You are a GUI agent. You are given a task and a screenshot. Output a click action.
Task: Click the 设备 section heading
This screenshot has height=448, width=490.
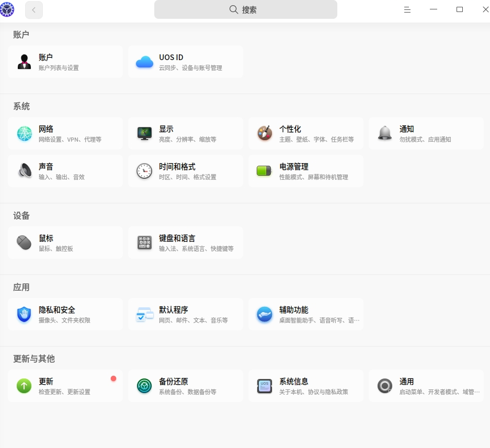(x=21, y=215)
